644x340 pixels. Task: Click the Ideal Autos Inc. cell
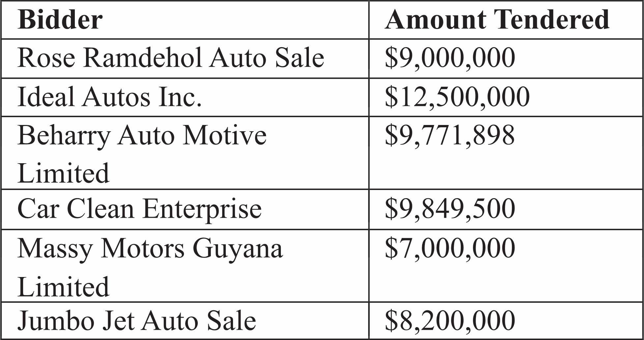coord(109,97)
